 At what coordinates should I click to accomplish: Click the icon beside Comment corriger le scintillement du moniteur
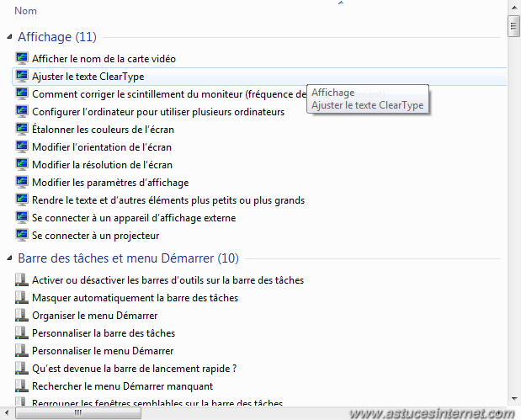[x=22, y=93]
